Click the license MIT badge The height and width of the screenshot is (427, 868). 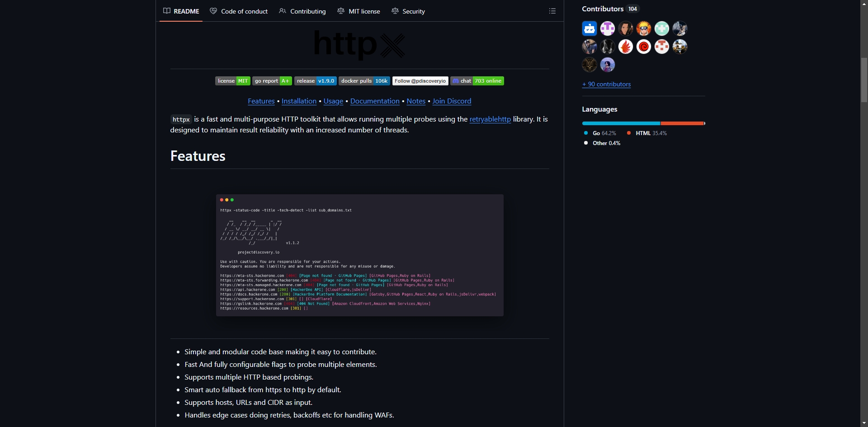point(233,81)
